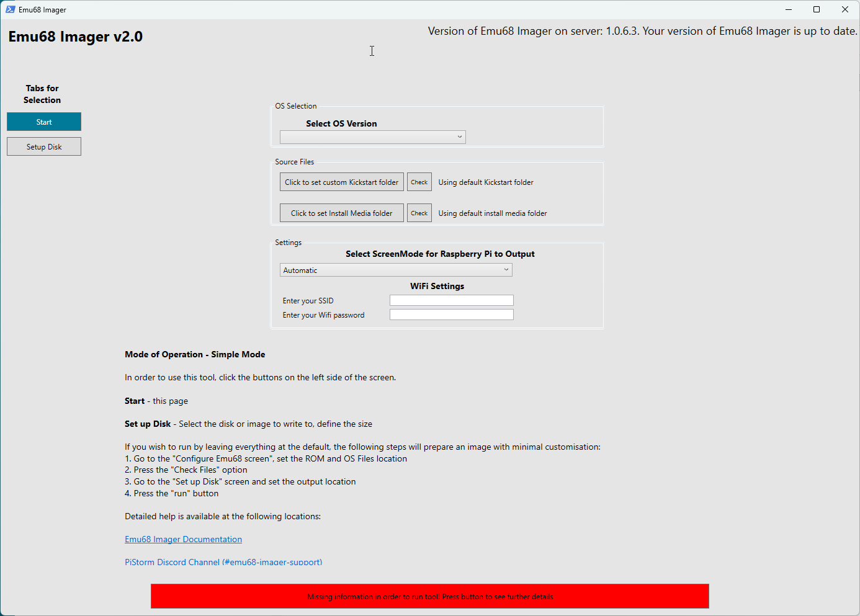Click to set custom Kickstart folder
This screenshot has height=616, width=860.
[341, 182]
